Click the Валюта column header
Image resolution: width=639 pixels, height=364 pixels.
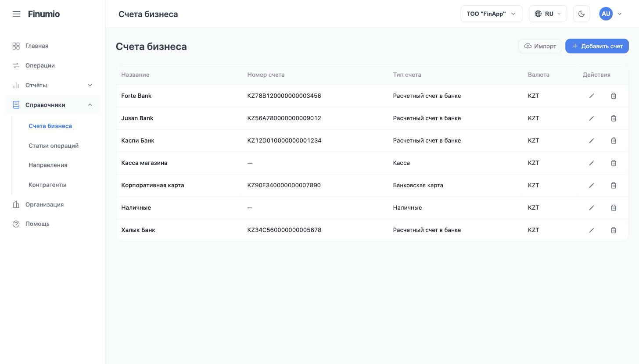tap(538, 75)
